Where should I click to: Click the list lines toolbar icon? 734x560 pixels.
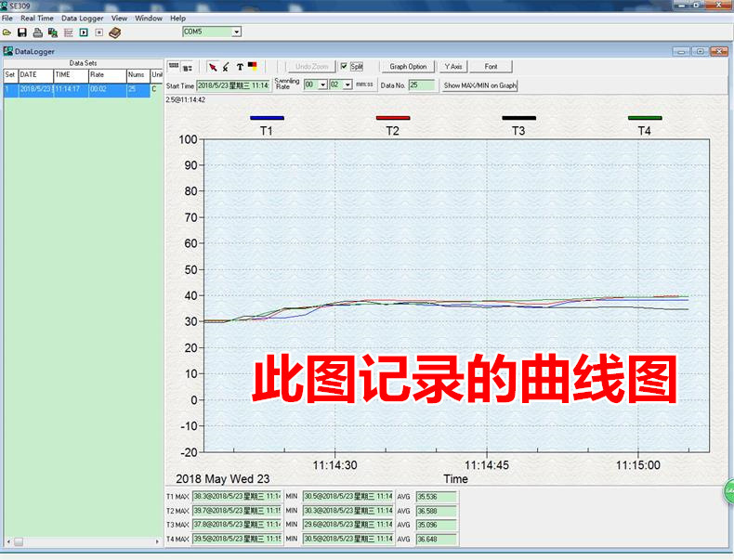[69, 33]
